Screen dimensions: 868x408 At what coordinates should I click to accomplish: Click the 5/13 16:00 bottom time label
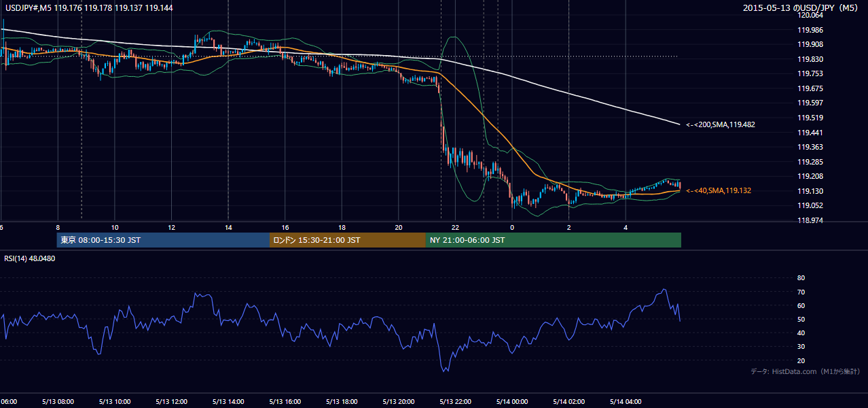[284, 401]
